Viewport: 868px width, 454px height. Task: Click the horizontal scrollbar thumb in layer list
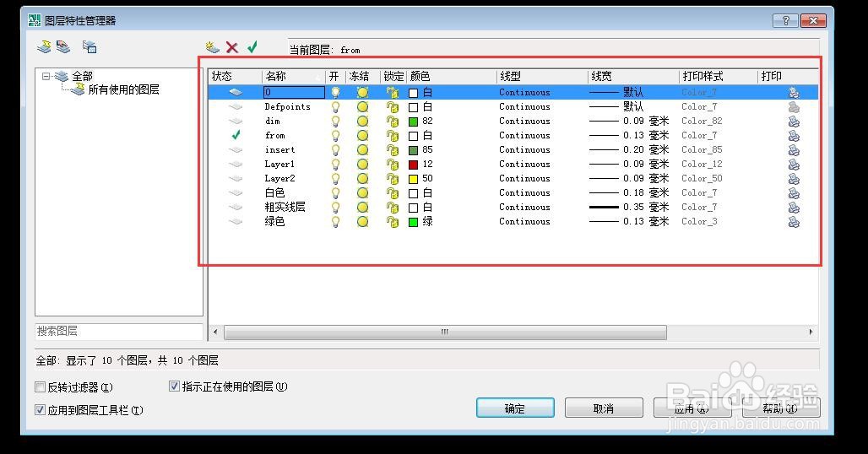click(x=445, y=332)
